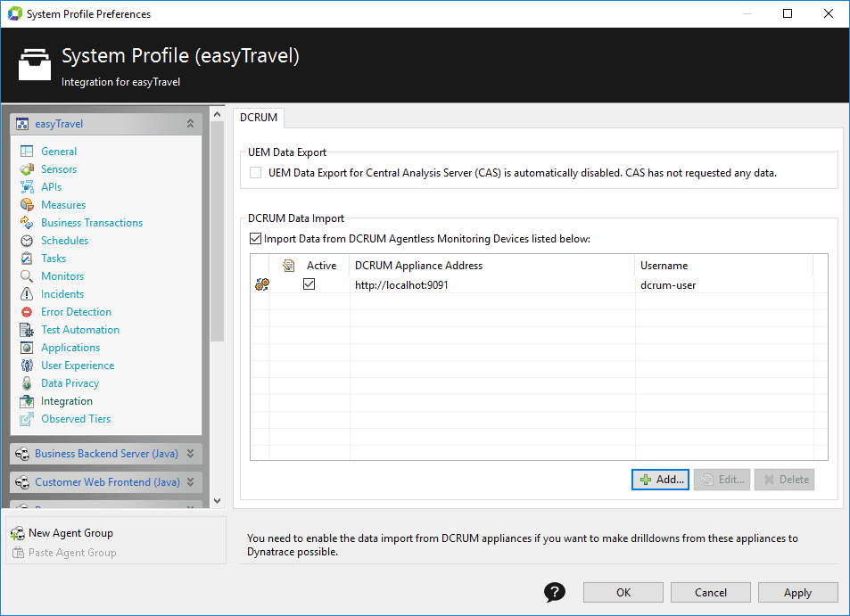Image resolution: width=850 pixels, height=616 pixels.
Task: Click the APIs icon
Action: click(27, 187)
